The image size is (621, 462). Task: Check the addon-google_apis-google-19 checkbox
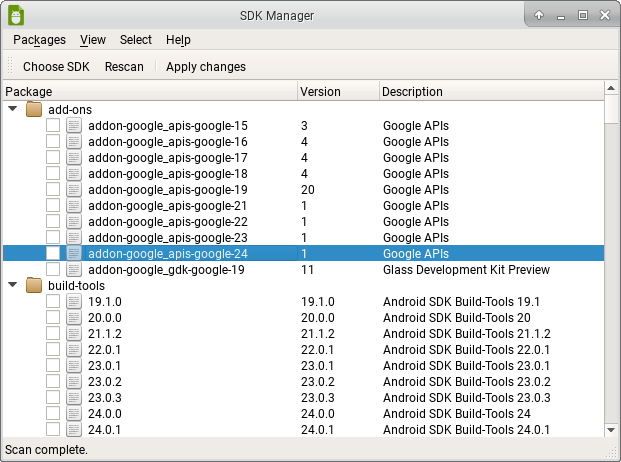[53, 190]
